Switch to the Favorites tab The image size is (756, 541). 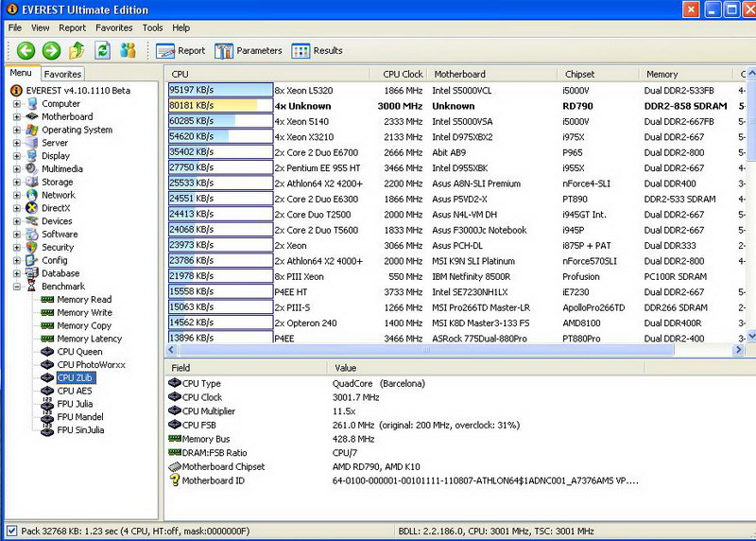pyautogui.click(x=62, y=74)
